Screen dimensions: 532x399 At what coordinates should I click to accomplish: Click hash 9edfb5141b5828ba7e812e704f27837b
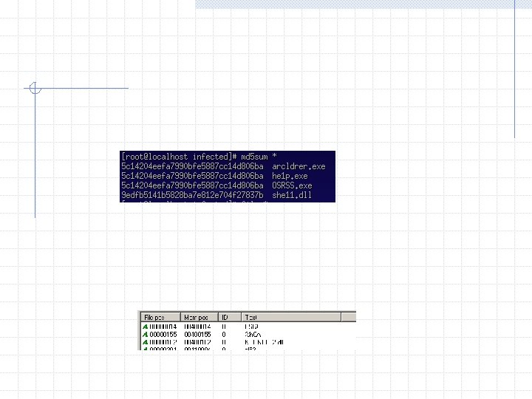click(192, 195)
